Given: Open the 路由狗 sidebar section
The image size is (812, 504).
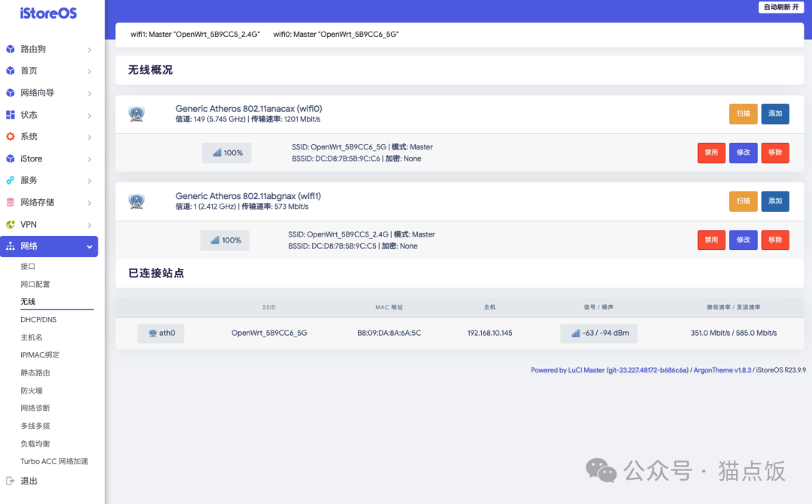Looking at the screenshot, I should [x=34, y=49].
